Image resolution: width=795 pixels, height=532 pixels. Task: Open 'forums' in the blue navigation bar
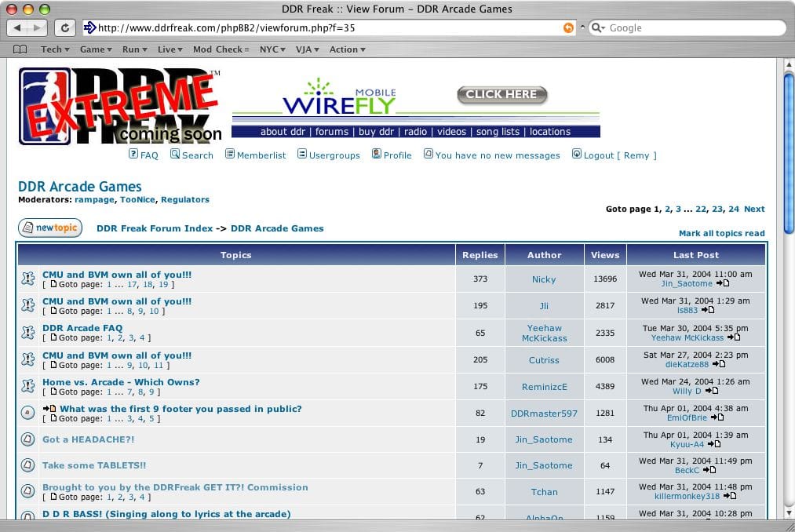point(331,132)
